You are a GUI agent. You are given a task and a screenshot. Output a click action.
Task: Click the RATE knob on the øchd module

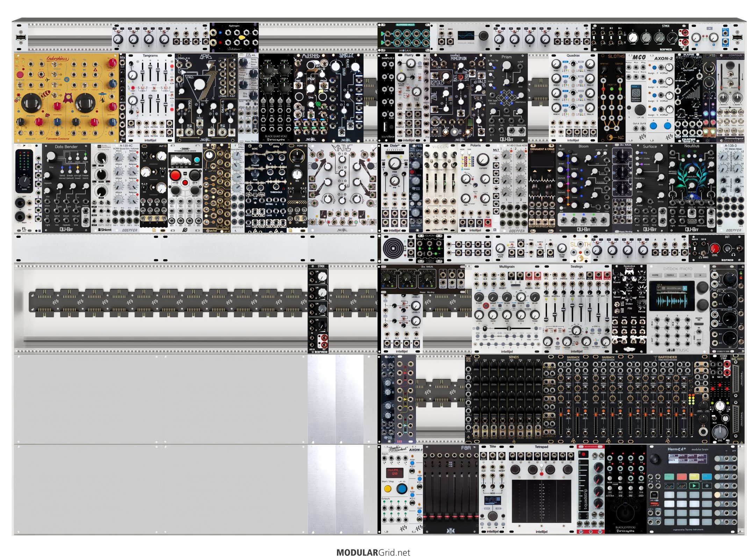[209, 155]
